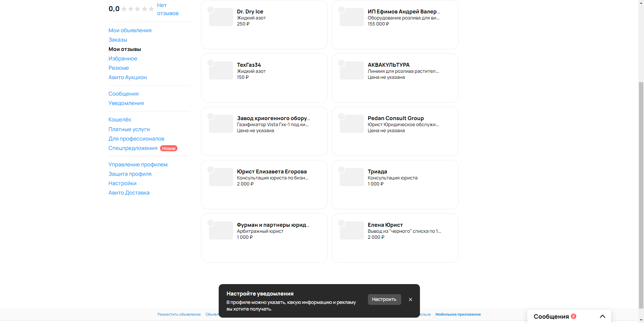Go to Платные услуги
This screenshot has width=644, height=323.
point(129,129)
